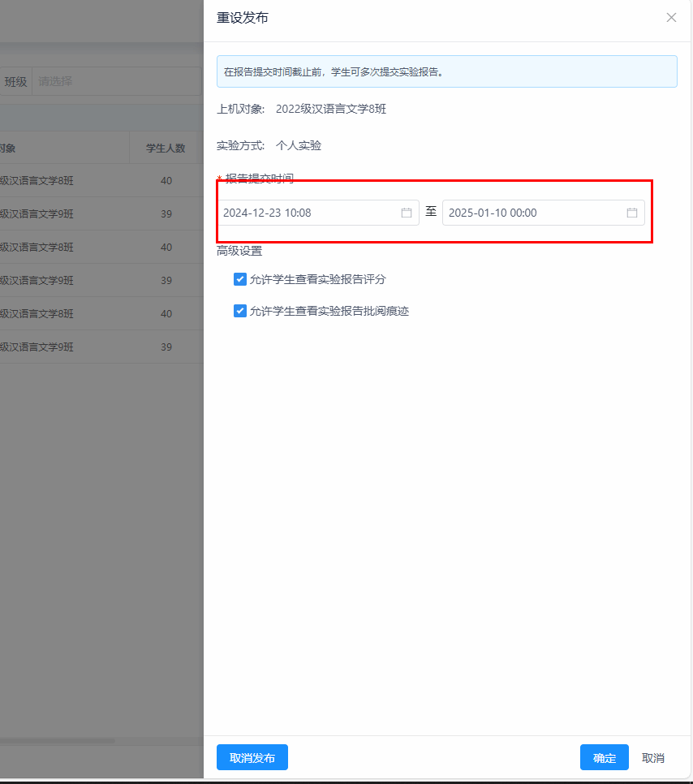Close the 重设发布 drawer with the X icon

[671, 18]
